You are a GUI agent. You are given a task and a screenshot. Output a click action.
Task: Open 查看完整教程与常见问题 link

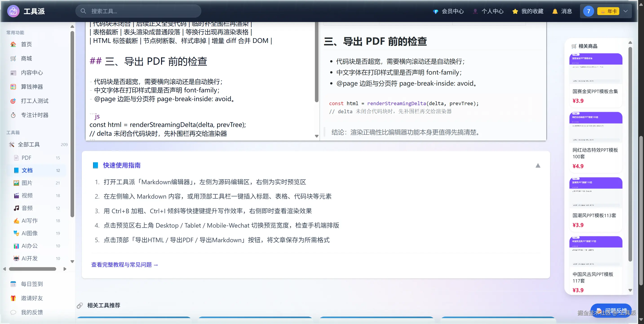[x=124, y=265]
